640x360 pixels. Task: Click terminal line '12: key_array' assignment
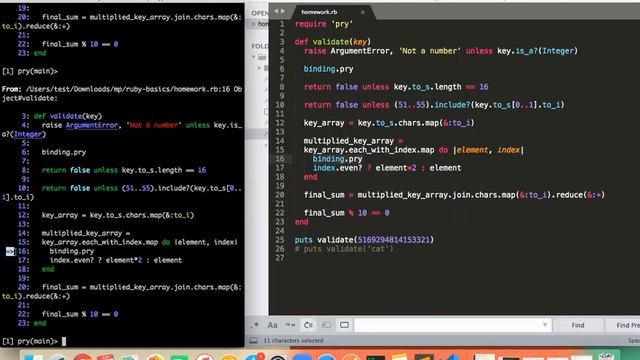click(108, 215)
